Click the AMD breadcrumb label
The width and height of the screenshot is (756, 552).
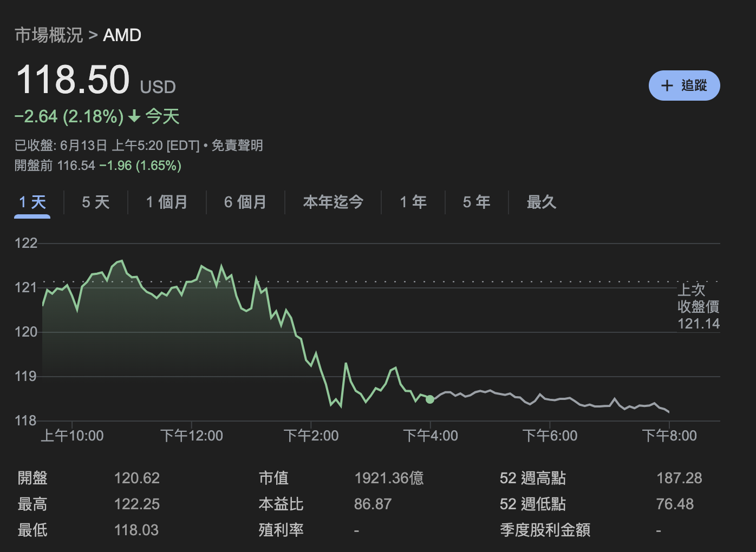click(x=122, y=35)
